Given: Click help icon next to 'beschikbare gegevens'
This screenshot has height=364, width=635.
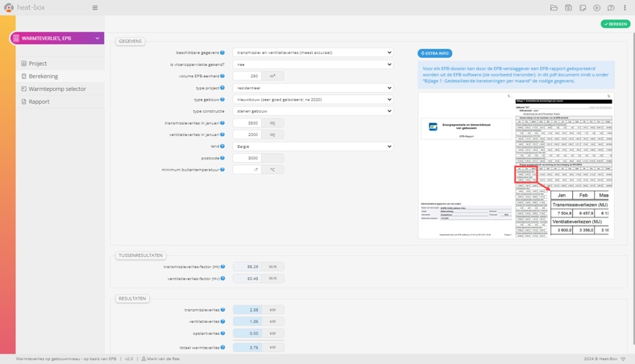Looking at the screenshot, I should (222, 53).
